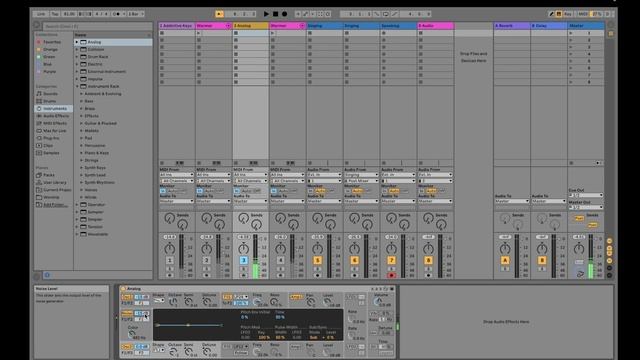The width and height of the screenshot is (640, 360).
Task: Click the Stop transport button
Action: coord(276,14)
